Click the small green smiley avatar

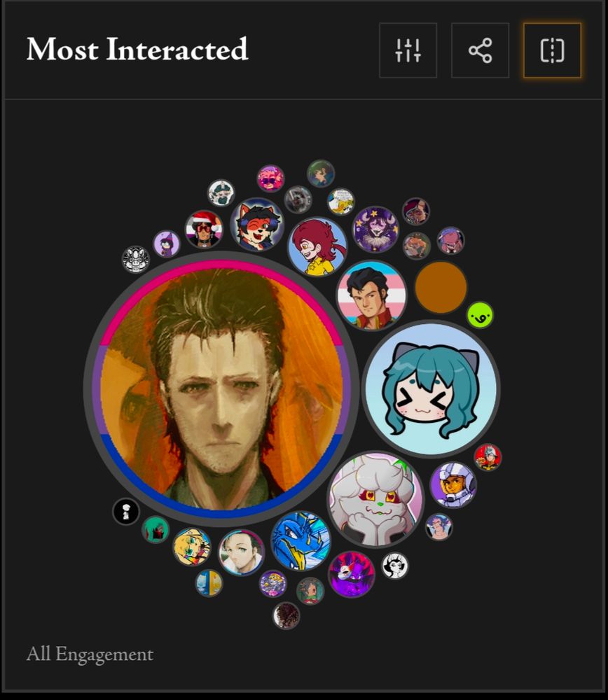point(481,315)
